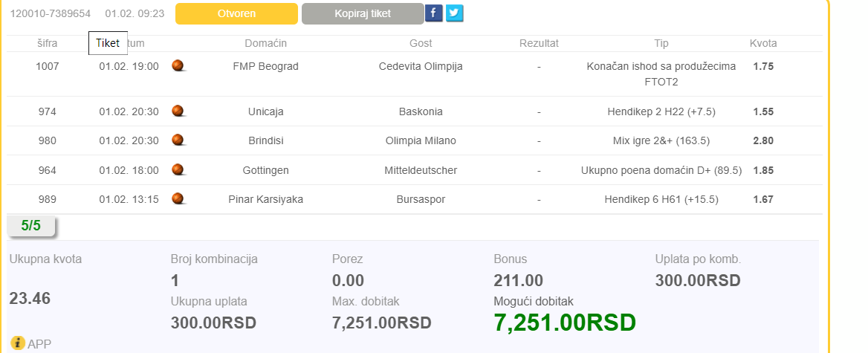Click the 2.80 odds value

pyautogui.click(x=763, y=140)
